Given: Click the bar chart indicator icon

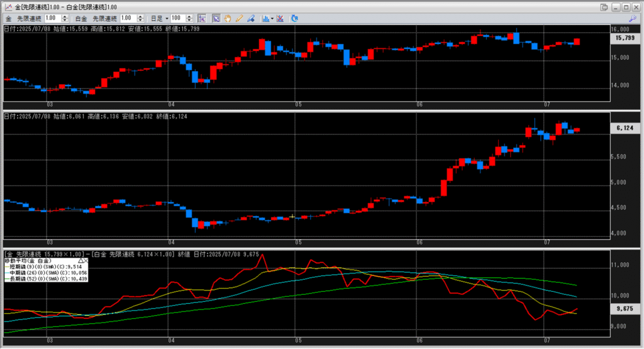Looking at the screenshot, I should pos(265,19).
